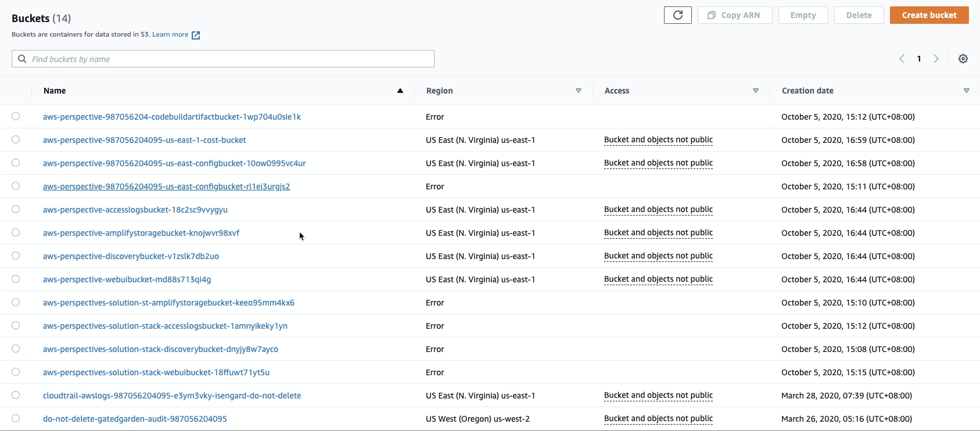Image resolution: width=980 pixels, height=431 pixels.
Task: Select radio for configbucket-10ow0995vc4ur bucket
Action: 16,163
